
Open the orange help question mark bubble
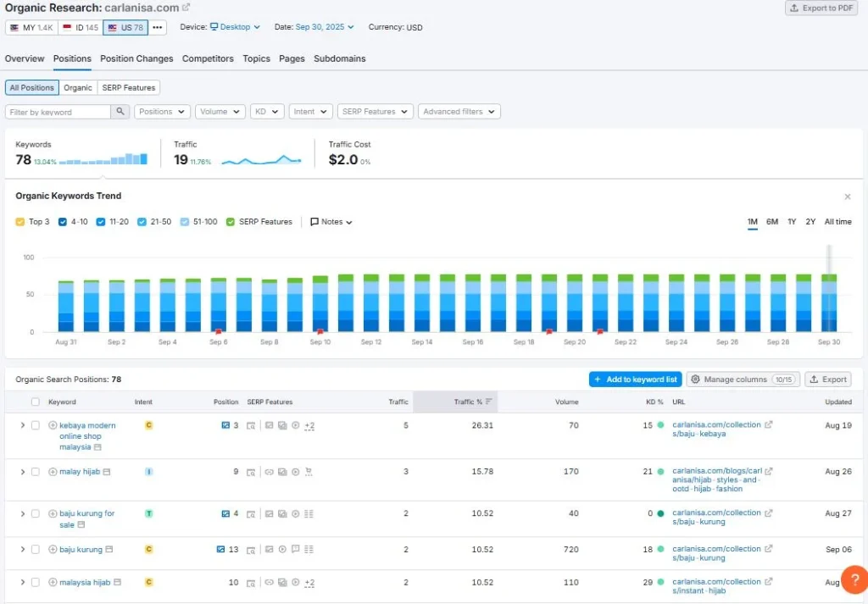854,579
